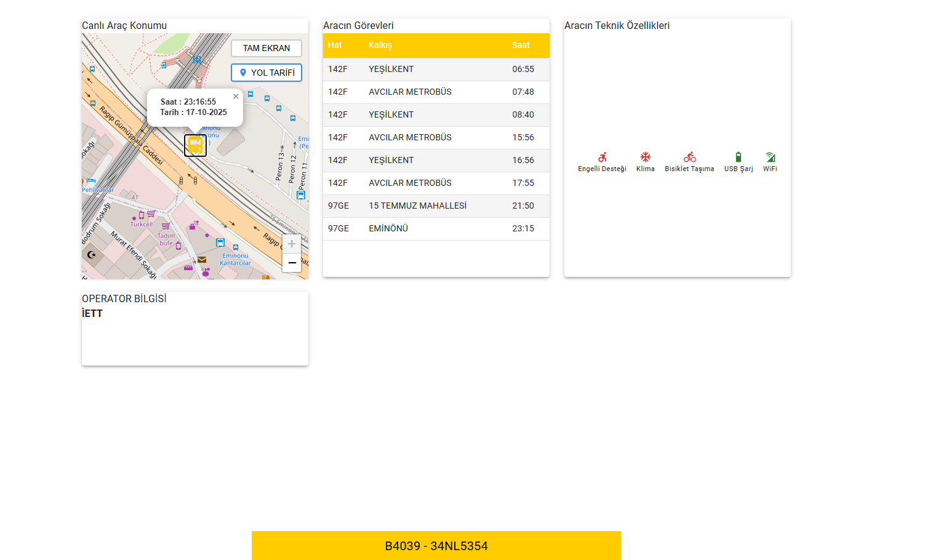925x560 pixels.
Task: Click the post office envelope map icon
Action: click(202, 260)
